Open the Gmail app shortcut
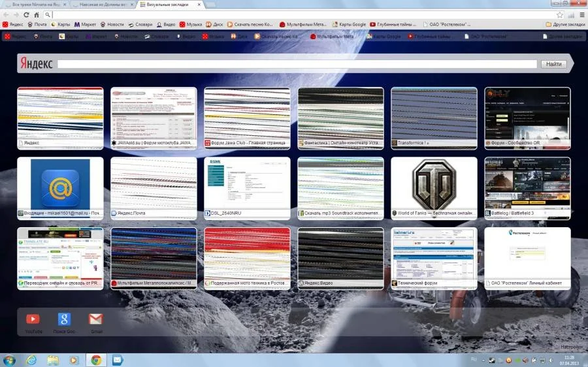 pos(96,319)
